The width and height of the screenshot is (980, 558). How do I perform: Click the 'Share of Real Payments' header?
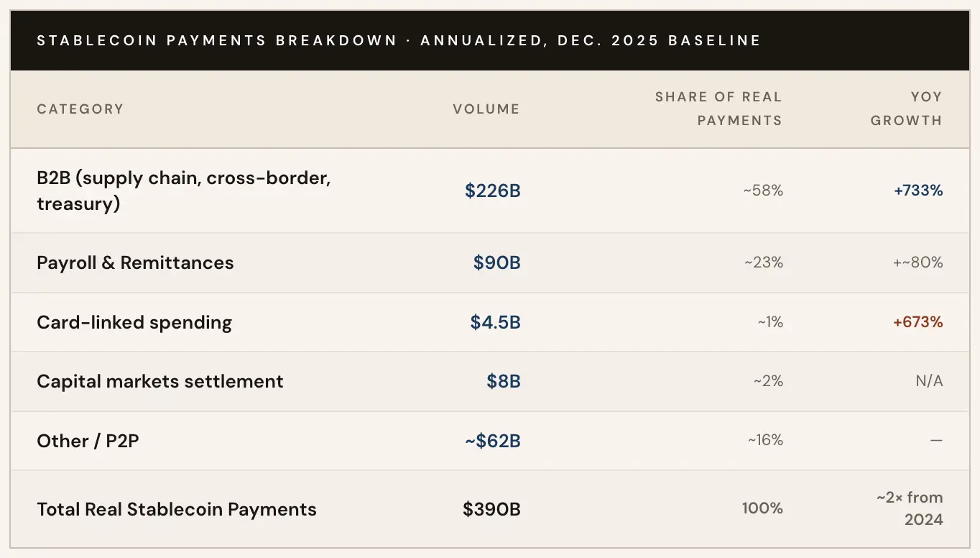tap(718, 109)
